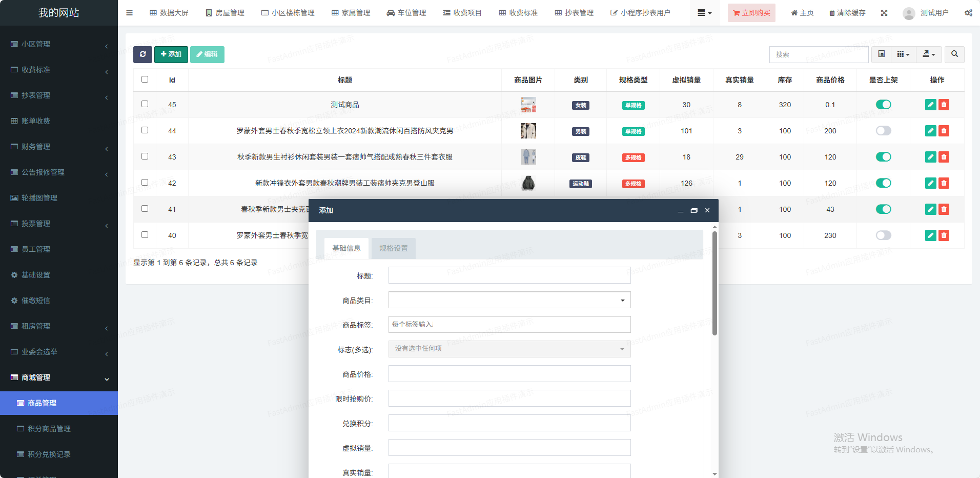Open the columns visibility dropdown
The height and width of the screenshot is (478, 980).
click(903, 54)
